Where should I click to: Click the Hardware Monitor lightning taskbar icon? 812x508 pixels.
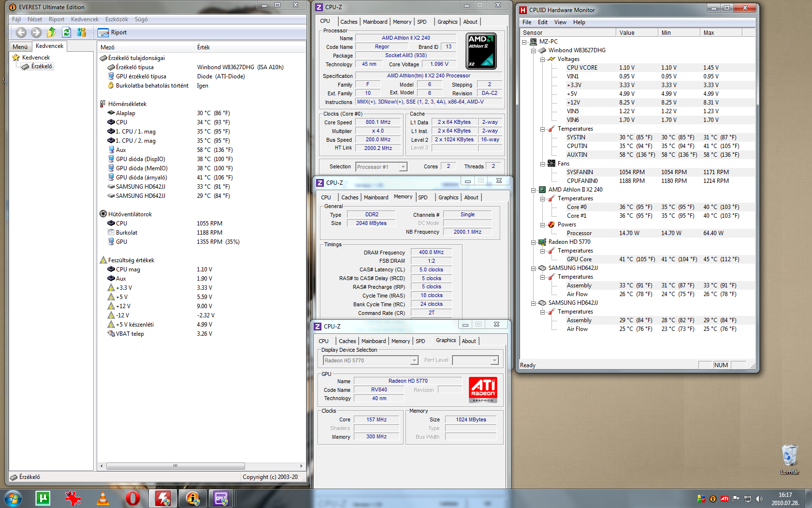pyautogui.click(x=163, y=498)
